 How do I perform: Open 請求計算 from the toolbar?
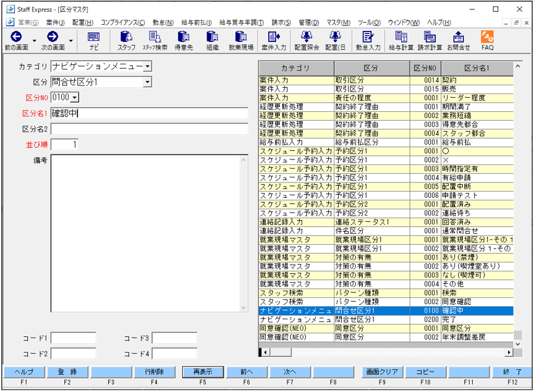click(430, 41)
